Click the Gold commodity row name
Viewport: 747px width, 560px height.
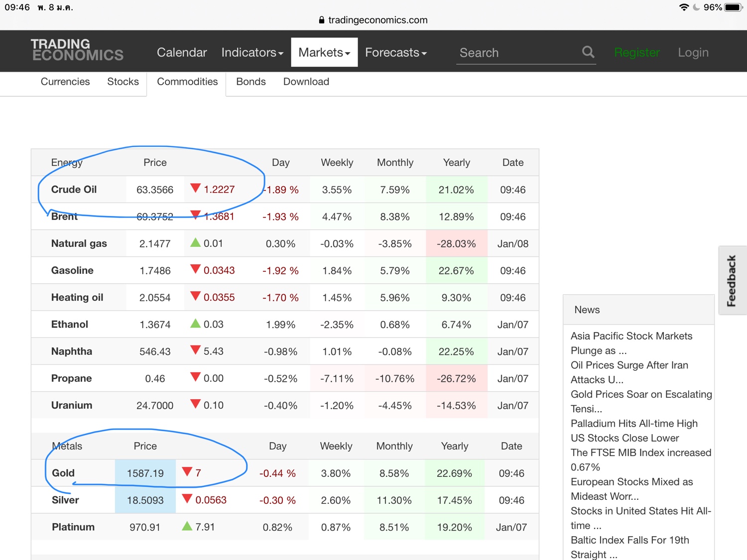[63, 473]
